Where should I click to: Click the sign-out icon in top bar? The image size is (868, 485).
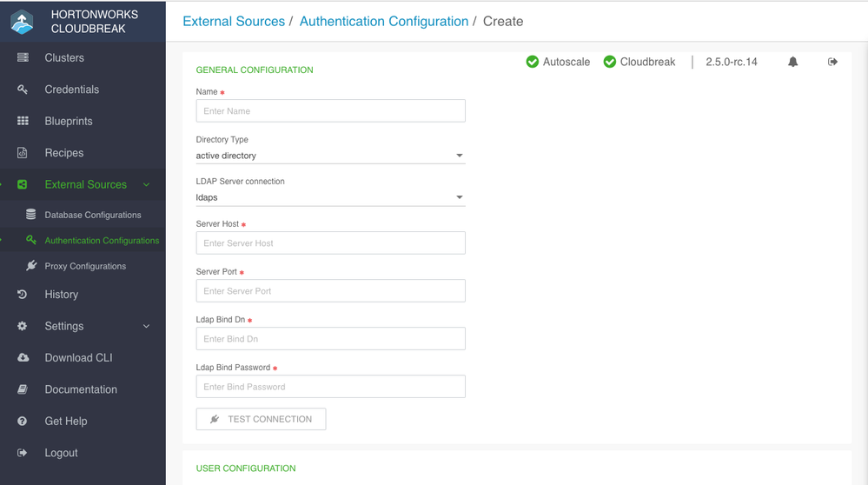click(832, 62)
